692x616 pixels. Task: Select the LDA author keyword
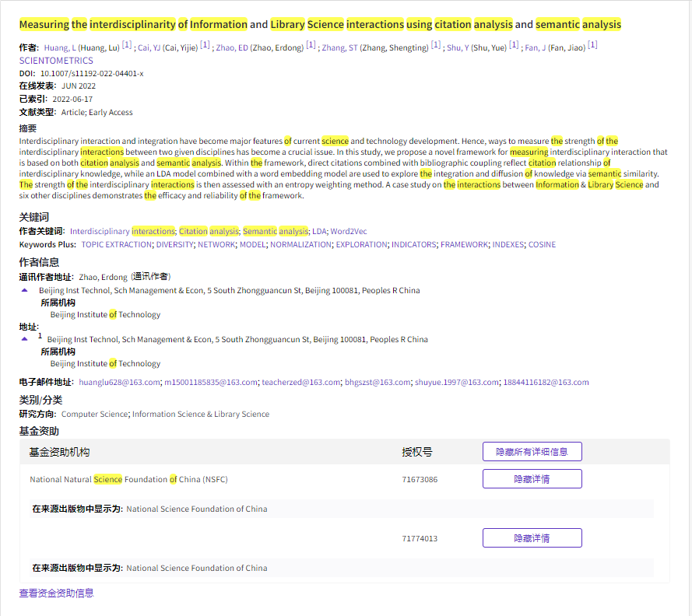coord(319,232)
